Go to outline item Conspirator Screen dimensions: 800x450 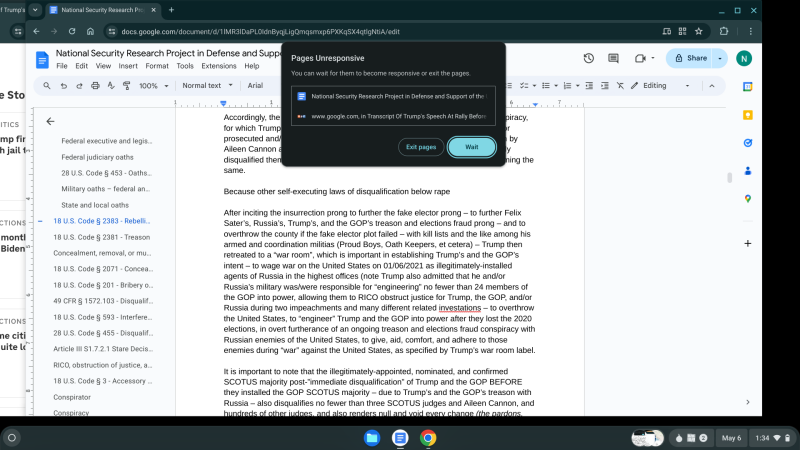pos(72,397)
